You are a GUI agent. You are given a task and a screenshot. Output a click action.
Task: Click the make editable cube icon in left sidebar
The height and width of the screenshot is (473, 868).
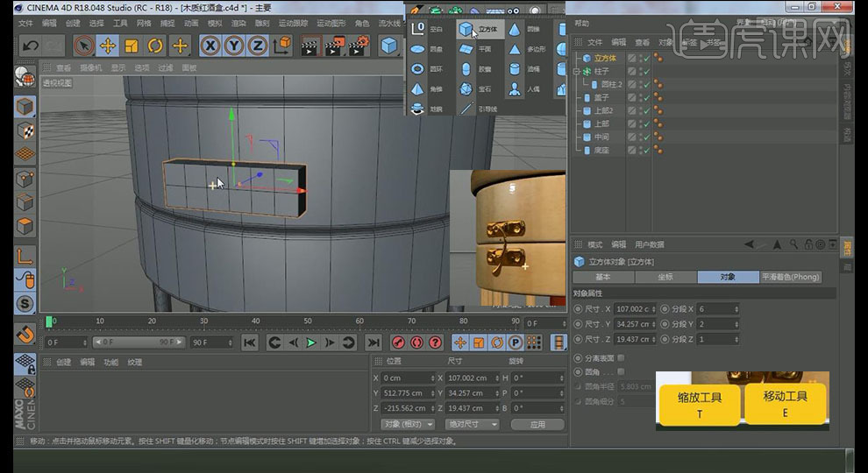tap(25, 107)
